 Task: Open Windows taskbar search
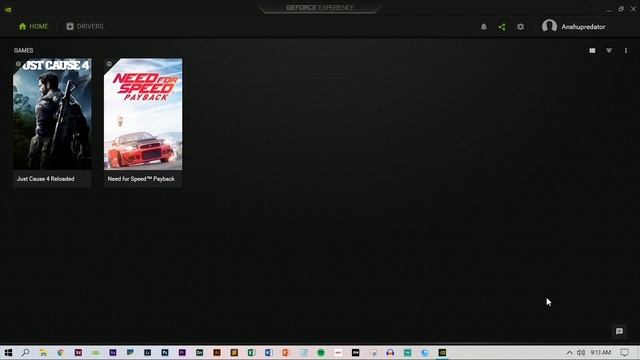click(25, 353)
